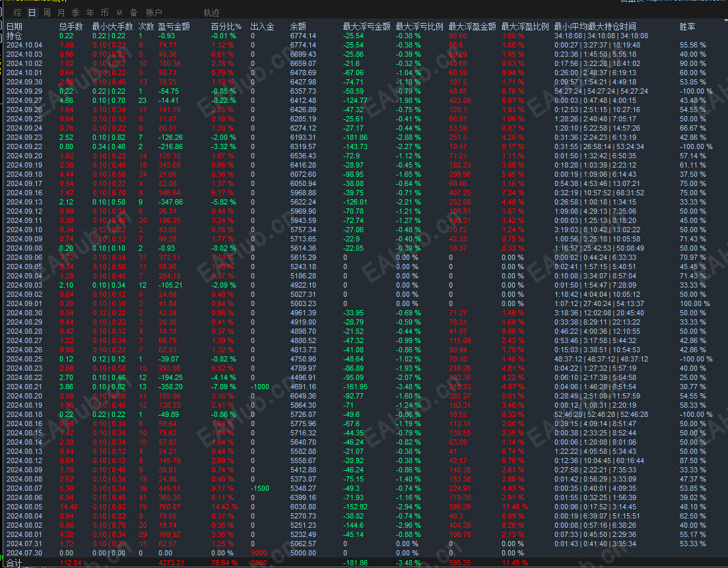Select the 持仓 open-position row label
Viewport: 728px width, 568px height.
(14, 36)
